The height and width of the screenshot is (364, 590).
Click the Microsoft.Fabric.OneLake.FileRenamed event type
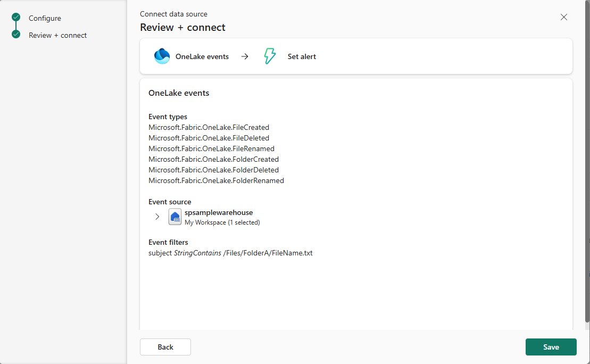coord(211,148)
